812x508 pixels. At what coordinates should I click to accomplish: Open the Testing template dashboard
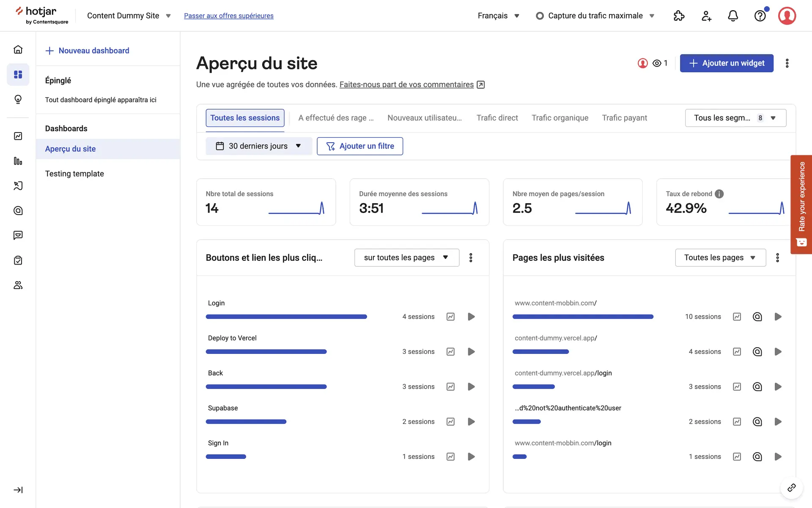[74, 174]
